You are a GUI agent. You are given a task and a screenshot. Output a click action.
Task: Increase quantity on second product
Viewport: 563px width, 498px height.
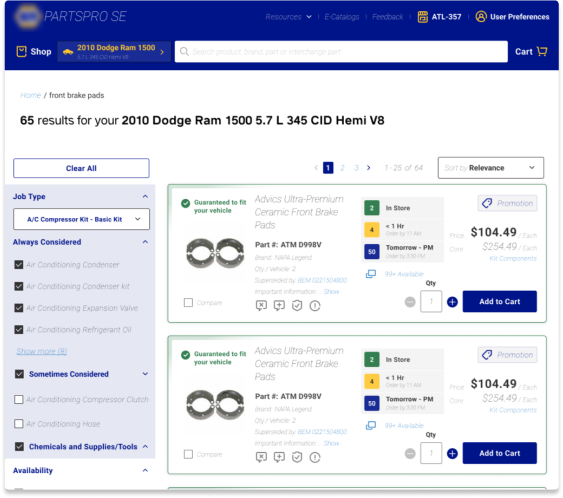tap(452, 453)
